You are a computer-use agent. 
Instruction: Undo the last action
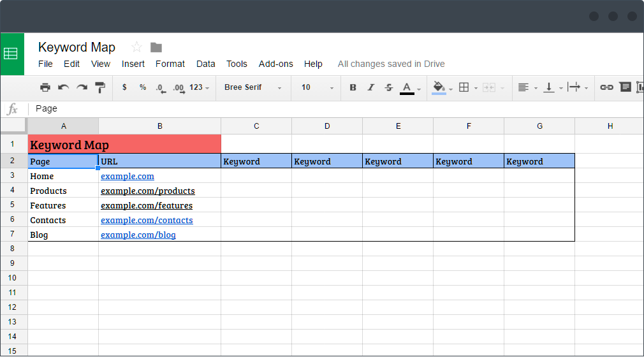[63, 87]
